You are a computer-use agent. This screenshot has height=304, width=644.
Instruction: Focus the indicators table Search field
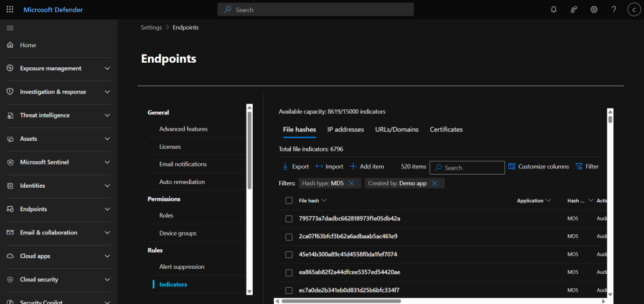coord(467,167)
